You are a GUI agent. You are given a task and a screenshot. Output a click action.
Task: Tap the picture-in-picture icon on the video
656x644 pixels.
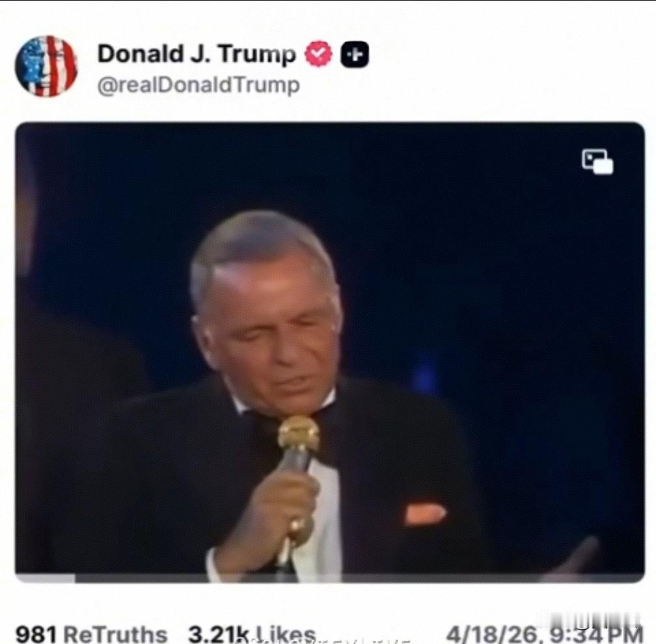pos(597,161)
